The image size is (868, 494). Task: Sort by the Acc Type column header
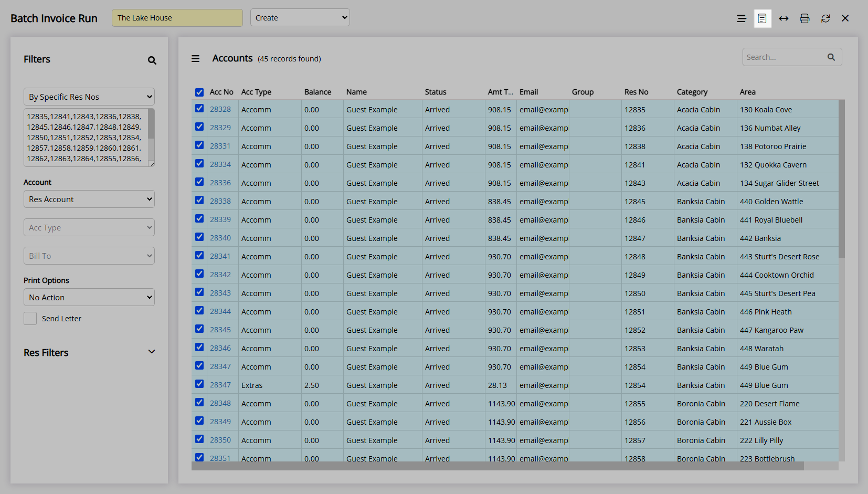pyautogui.click(x=256, y=92)
